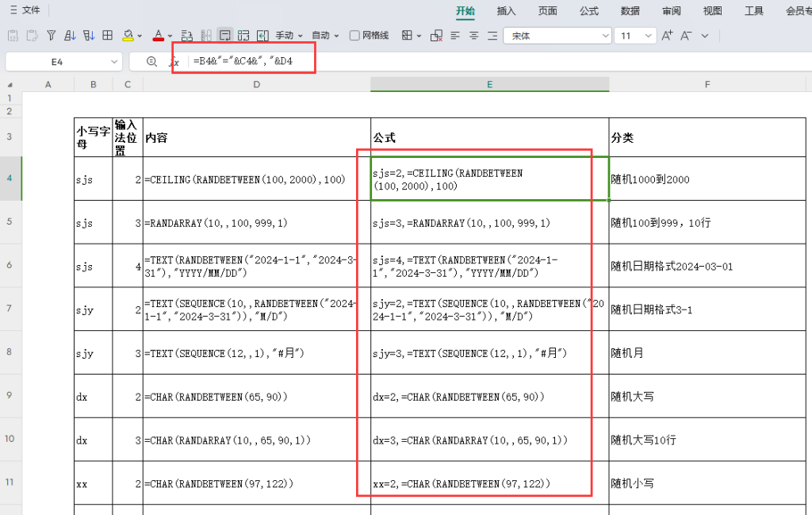This screenshot has width=812, height=515.
Task: Open the 文件 hamburger menu
Action: 25,10
